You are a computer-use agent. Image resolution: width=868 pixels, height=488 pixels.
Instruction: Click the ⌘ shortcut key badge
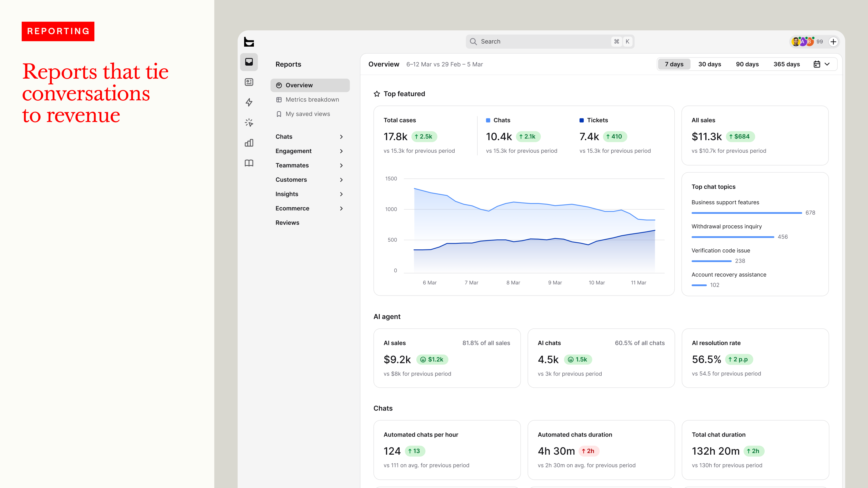tap(616, 41)
